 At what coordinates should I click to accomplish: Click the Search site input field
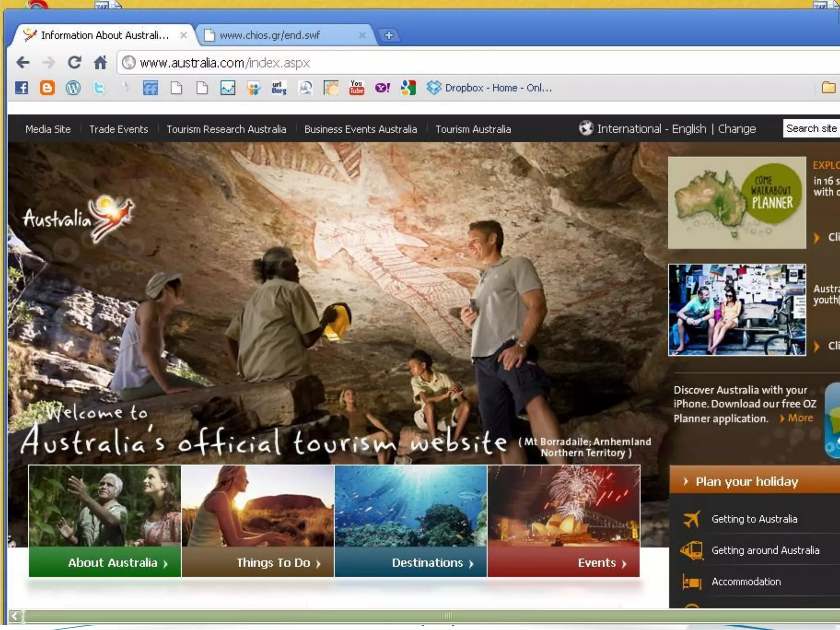click(811, 128)
